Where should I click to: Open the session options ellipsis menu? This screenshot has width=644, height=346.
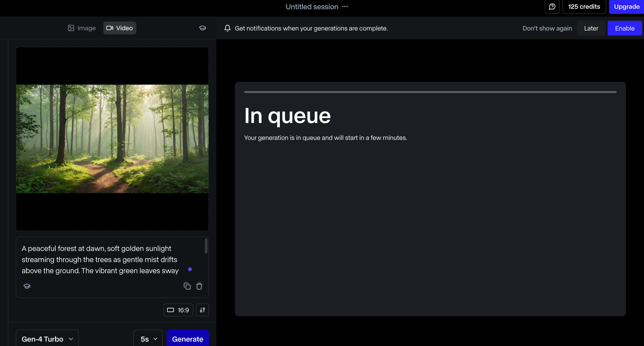tap(345, 7)
